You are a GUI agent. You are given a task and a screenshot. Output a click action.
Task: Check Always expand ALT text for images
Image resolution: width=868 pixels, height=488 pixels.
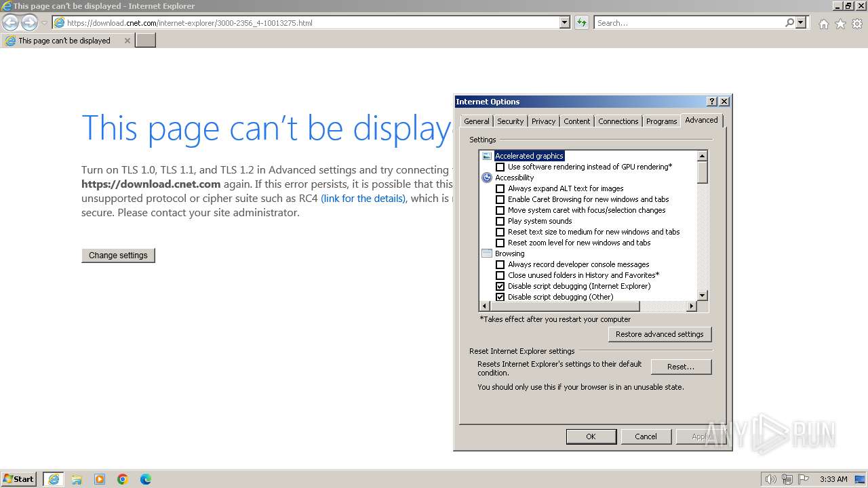500,188
